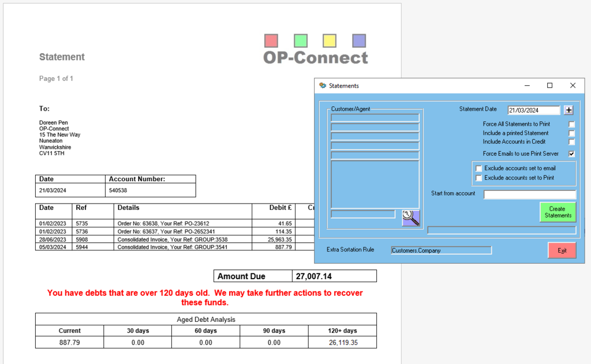This screenshot has height=364, width=591.
Task: Click the second Customer/Agent field
Action: click(375, 127)
